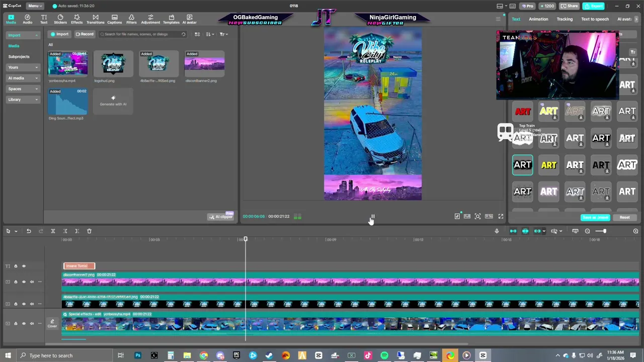Expand the Yours section in the sidebar
This screenshot has width=644, height=362.
23,67
